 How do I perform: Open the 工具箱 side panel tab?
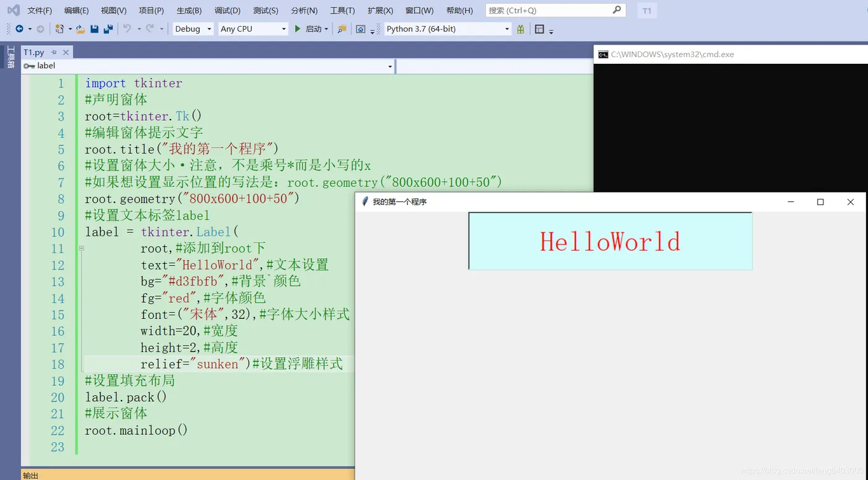tap(10, 57)
